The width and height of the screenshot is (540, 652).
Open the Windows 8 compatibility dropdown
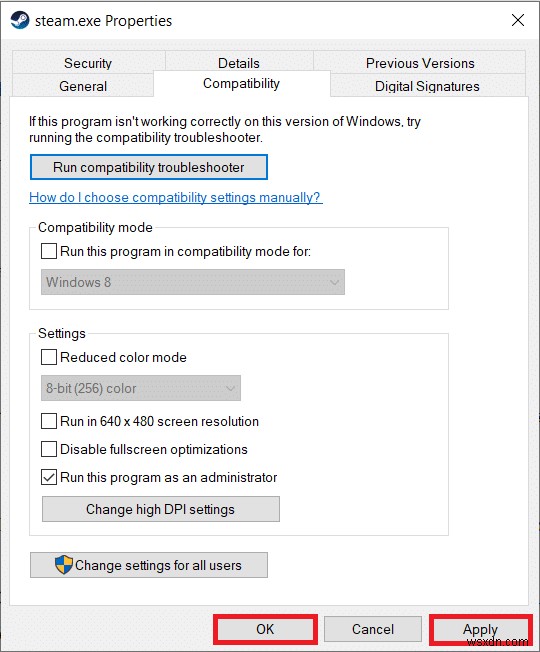pyautogui.click(x=192, y=282)
